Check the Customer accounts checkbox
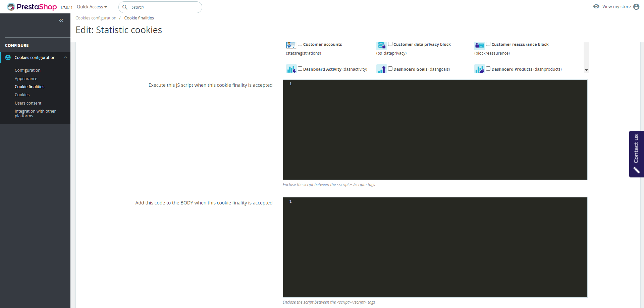 [x=300, y=44]
